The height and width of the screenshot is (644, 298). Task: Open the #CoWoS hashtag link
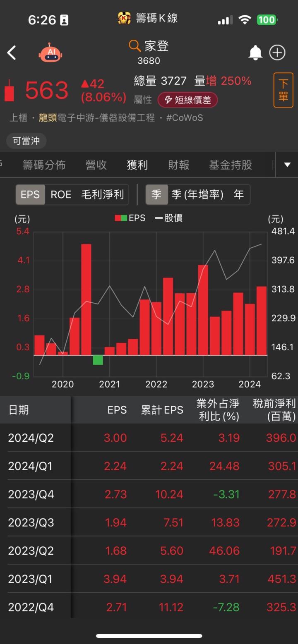click(185, 118)
